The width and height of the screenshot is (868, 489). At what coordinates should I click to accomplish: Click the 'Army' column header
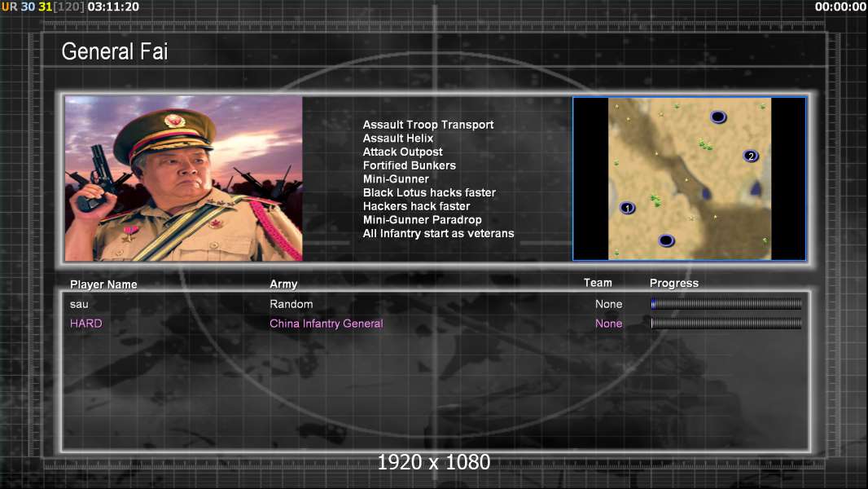pos(283,284)
